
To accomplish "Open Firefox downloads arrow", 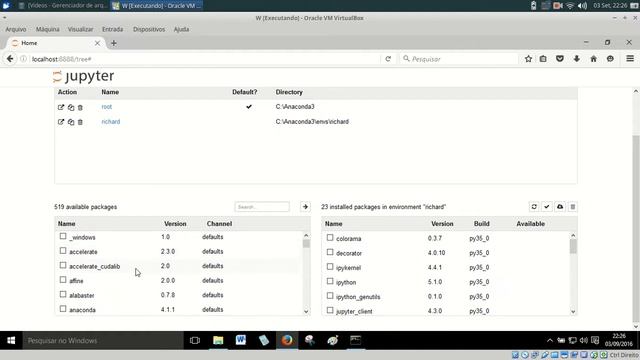I will coord(577,59).
